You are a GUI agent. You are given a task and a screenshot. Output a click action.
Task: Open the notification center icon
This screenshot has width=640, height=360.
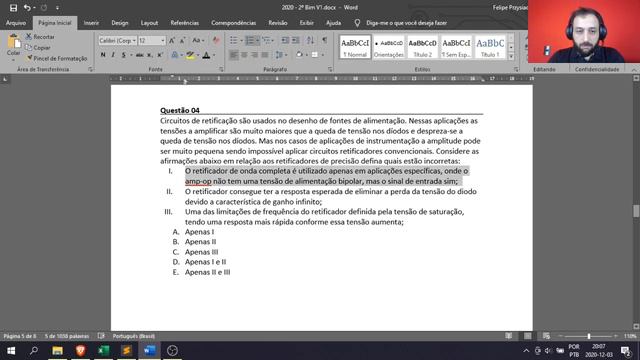pos(626,351)
